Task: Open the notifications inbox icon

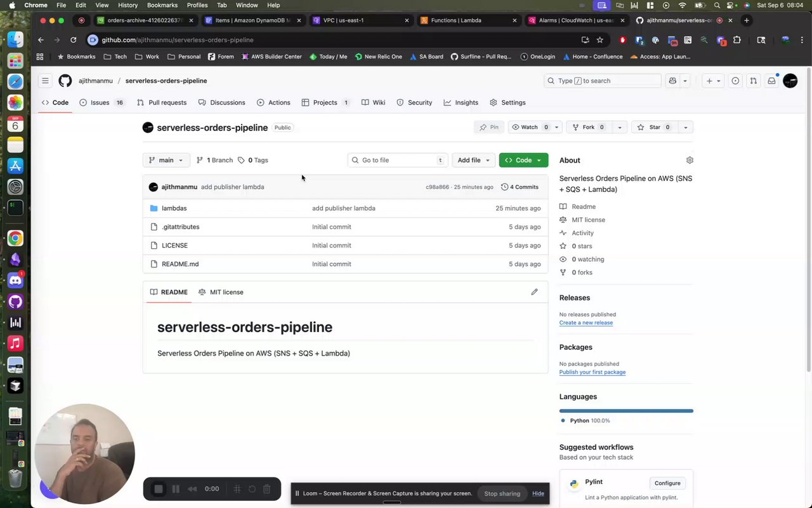Action: point(771,81)
